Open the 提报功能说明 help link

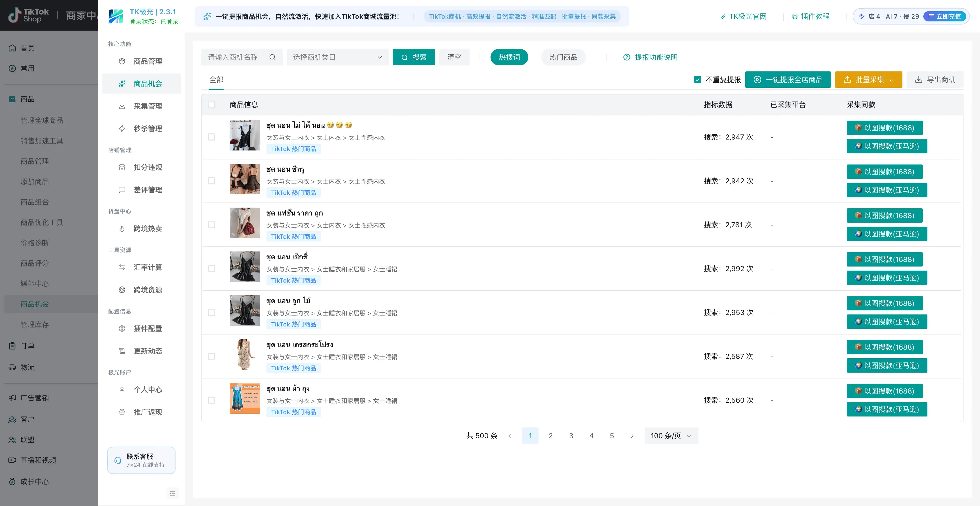click(650, 57)
